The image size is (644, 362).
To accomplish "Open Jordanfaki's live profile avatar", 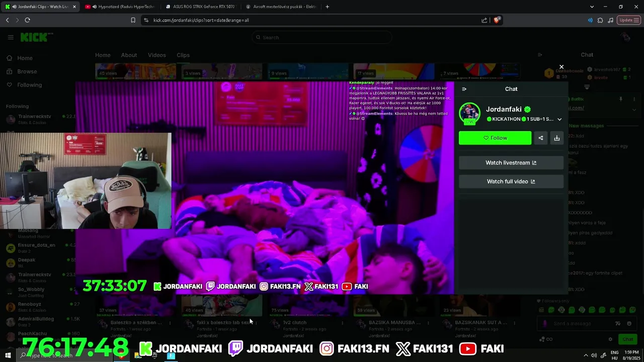I will tap(469, 113).
